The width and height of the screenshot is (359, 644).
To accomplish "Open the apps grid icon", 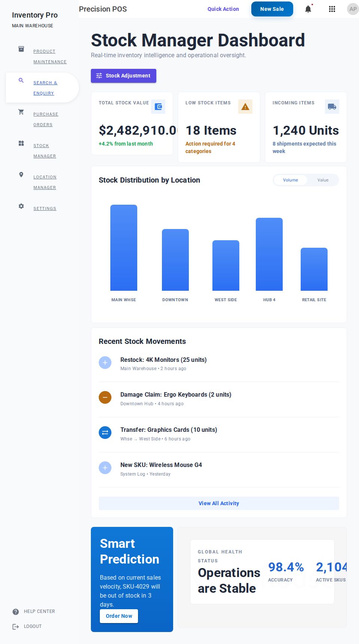I will coord(332,9).
